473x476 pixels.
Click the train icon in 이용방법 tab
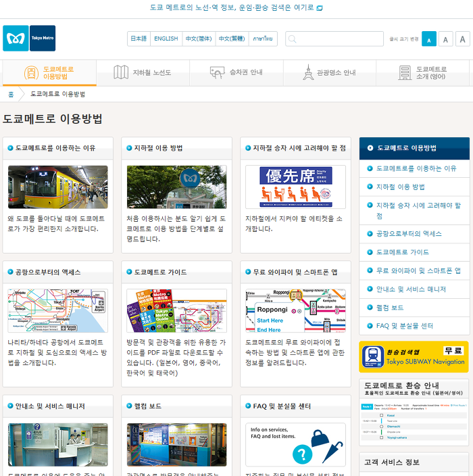pyautogui.click(x=31, y=73)
